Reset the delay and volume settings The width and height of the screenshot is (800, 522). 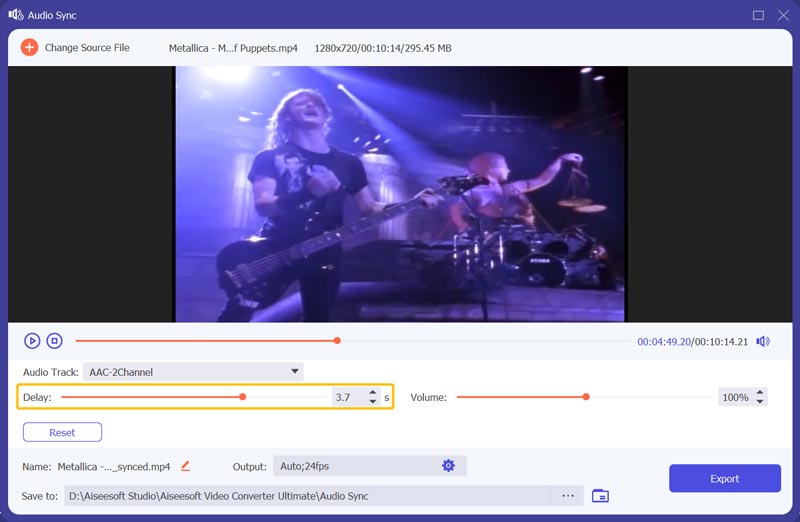pyautogui.click(x=62, y=432)
